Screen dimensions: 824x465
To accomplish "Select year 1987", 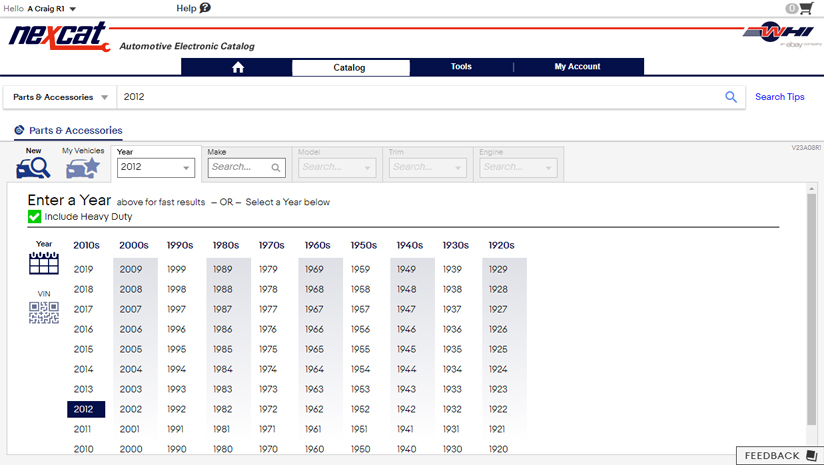I will pyautogui.click(x=222, y=309).
